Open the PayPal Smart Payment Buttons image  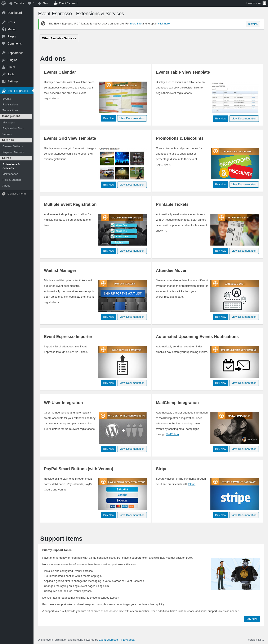(x=123, y=494)
